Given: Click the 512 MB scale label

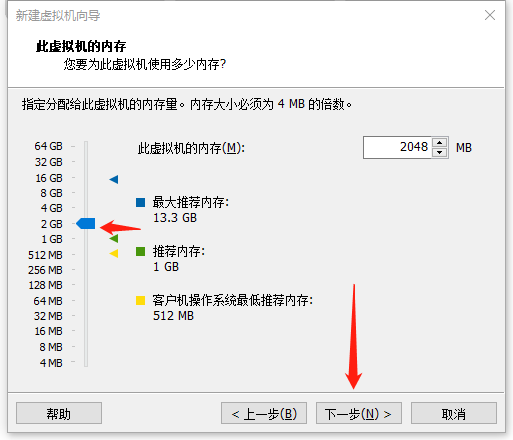Looking at the screenshot, I should 45,255.
